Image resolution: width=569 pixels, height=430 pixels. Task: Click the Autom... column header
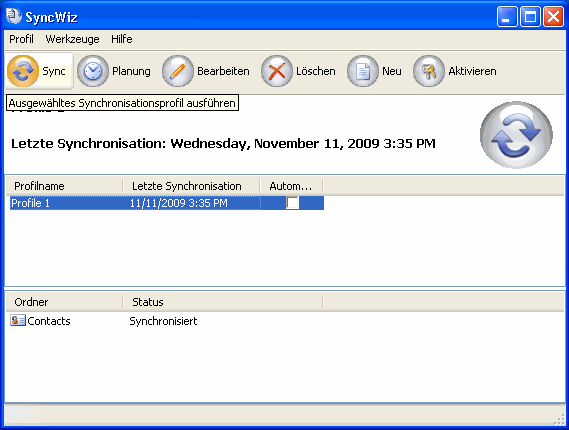pos(291,186)
